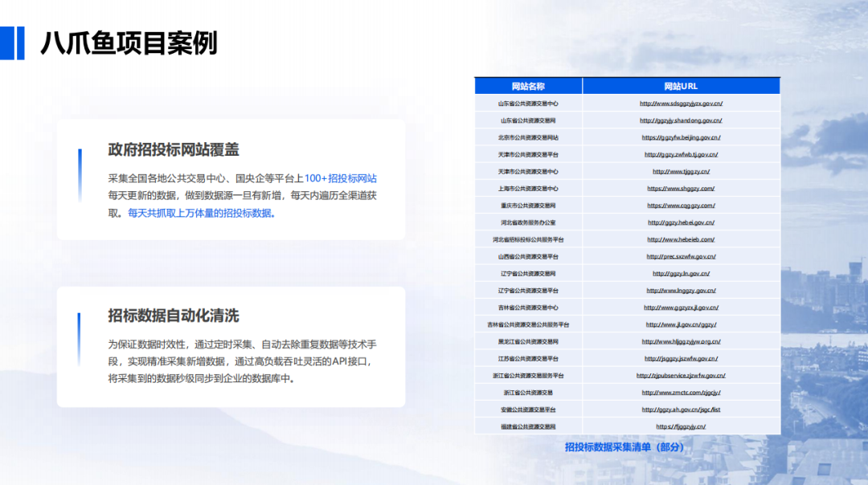Select the 天津市公共资源交易平台 cell
868x485 pixels.
click(x=528, y=155)
